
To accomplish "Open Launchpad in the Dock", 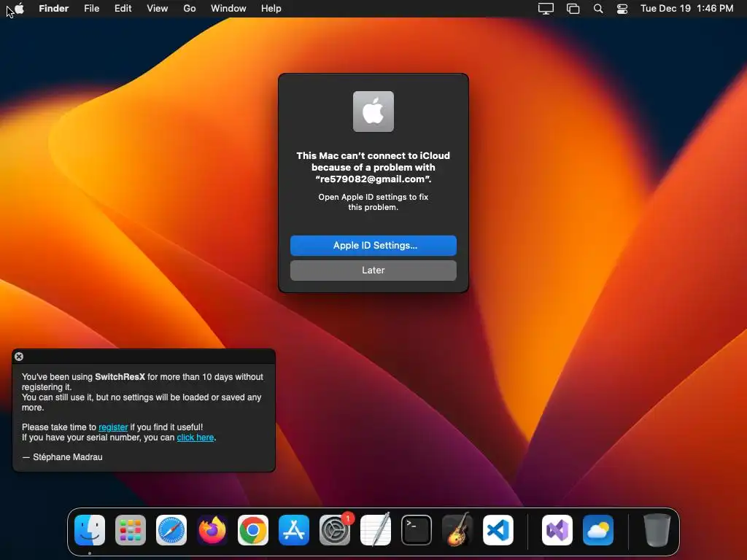I will click(x=131, y=530).
